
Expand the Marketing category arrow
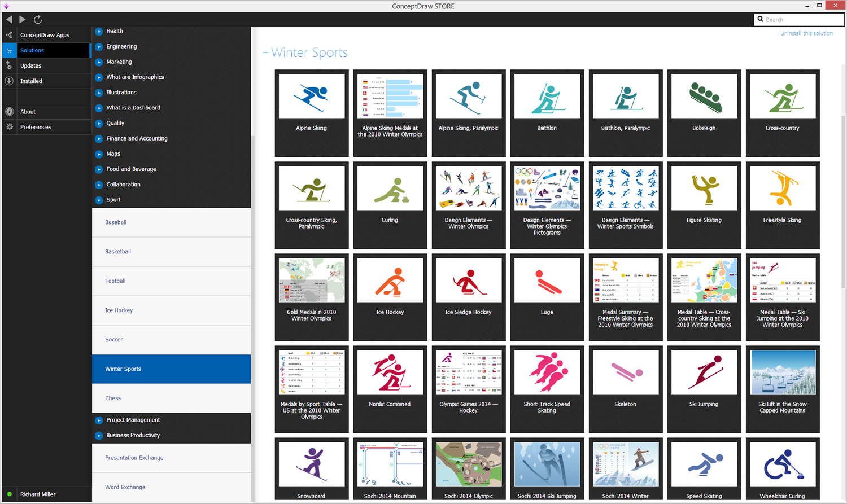[99, 62]
